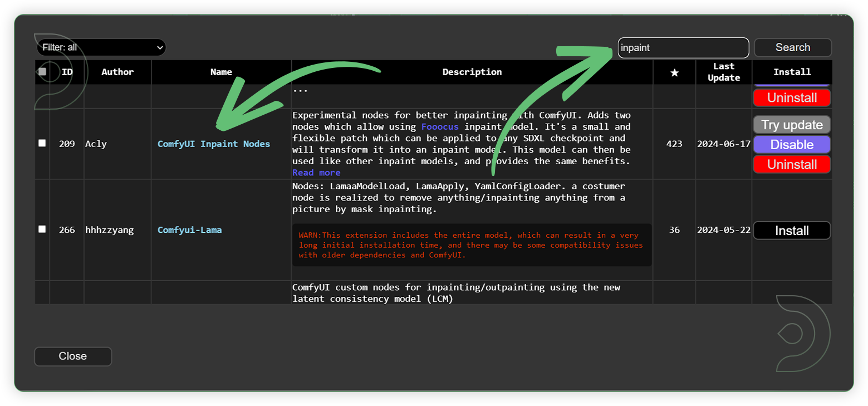Tick the checkbox next to Comfyui-Lama
Image resolution: width=868 pixels, height=406 pixels.
pos(42,229)
